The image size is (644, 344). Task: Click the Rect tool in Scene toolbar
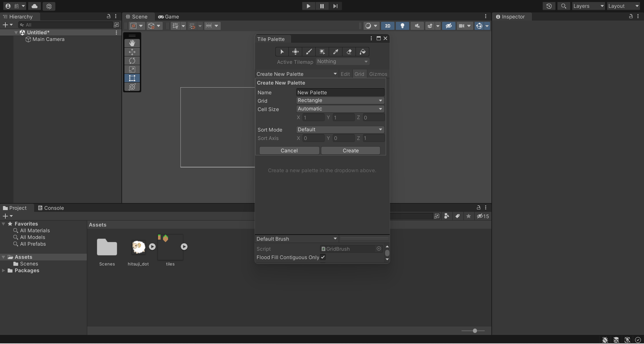[x=132, y=78]
